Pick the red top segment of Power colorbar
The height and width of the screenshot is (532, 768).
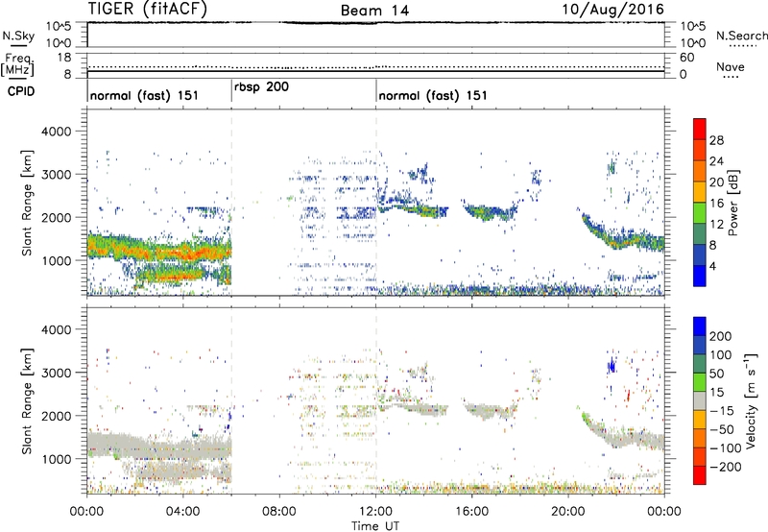pyautogui.click(x=700, y=129)
